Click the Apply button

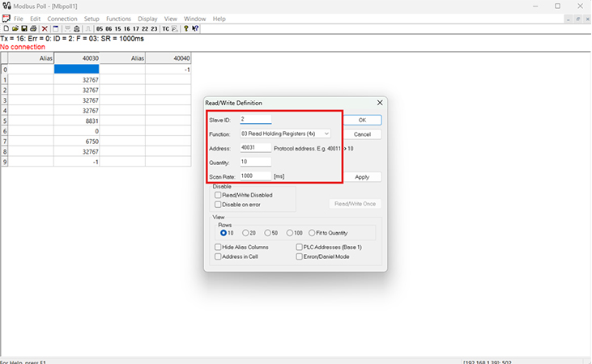tap(362, 177)
